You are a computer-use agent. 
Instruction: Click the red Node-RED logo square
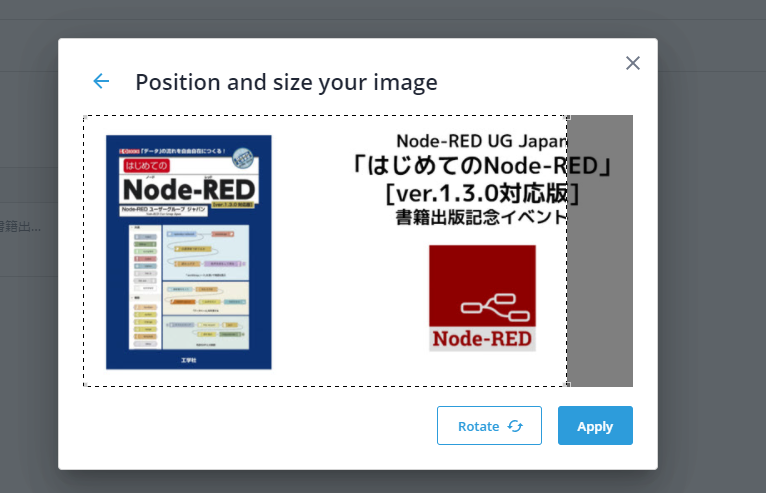[482, 298]
